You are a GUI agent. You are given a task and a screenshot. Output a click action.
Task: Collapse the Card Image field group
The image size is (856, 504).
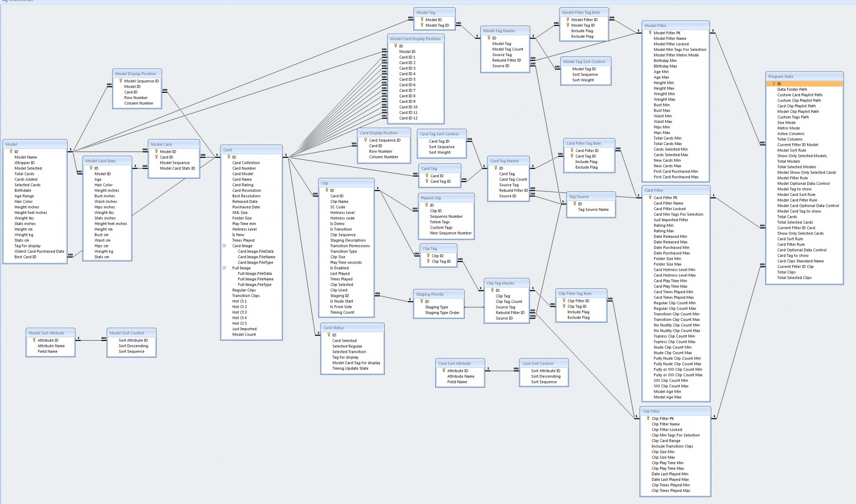coord(224,246)
